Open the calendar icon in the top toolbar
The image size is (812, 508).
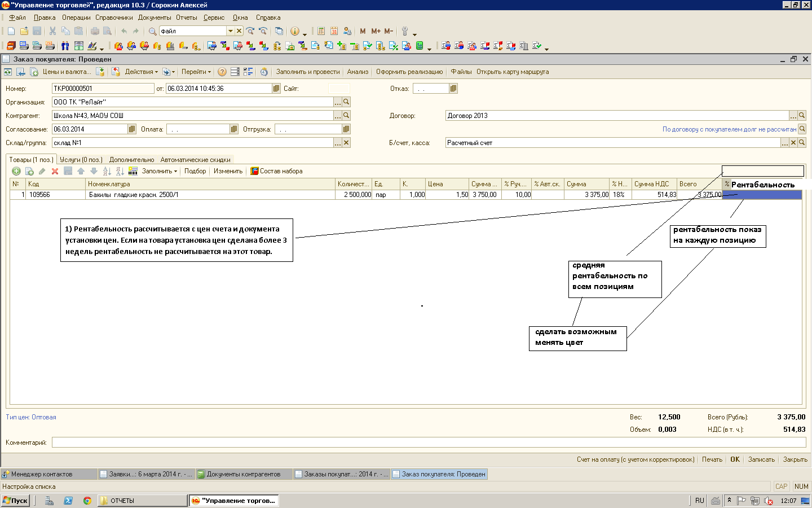click(334, 31)
